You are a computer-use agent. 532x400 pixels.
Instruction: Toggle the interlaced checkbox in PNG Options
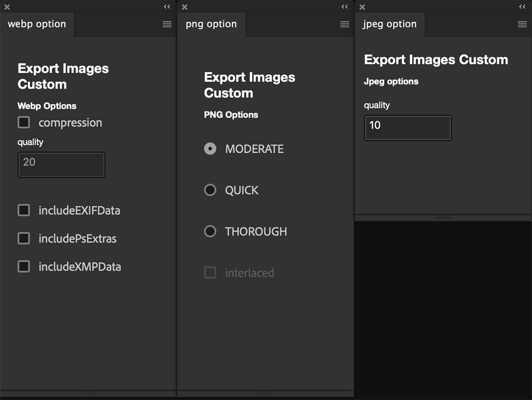(x=210, y=272)
